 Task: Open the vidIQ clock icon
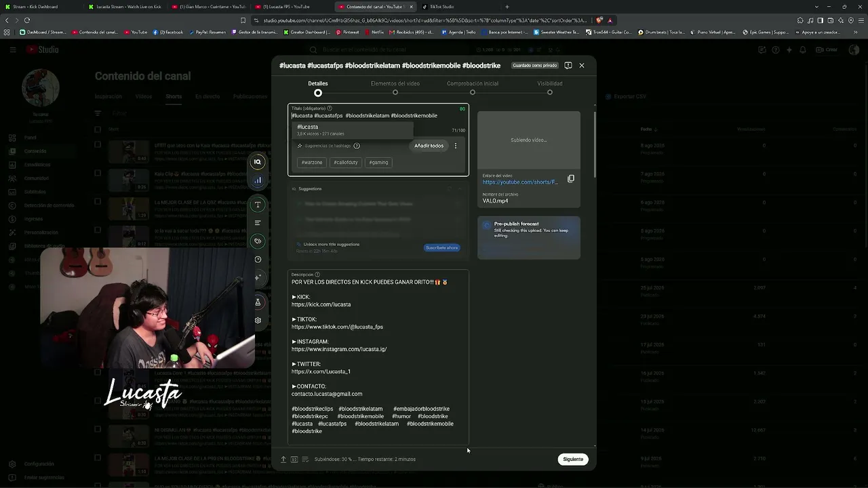point(258,260)
